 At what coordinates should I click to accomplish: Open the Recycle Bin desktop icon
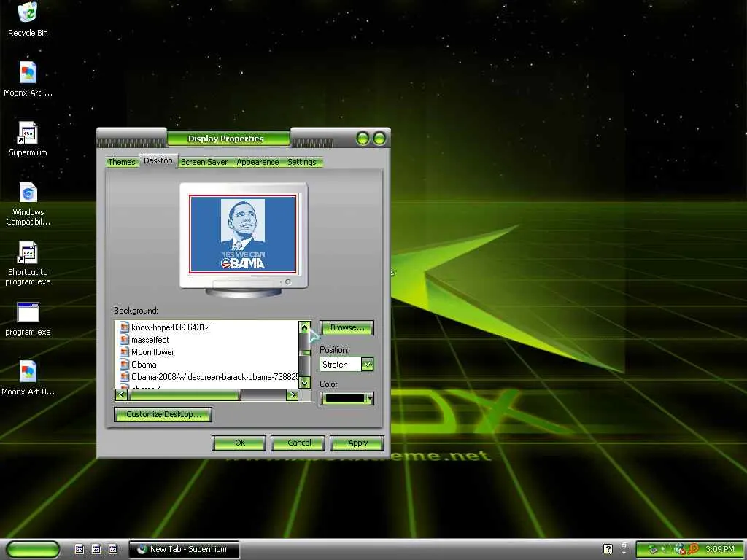click(x=28, y=19)
